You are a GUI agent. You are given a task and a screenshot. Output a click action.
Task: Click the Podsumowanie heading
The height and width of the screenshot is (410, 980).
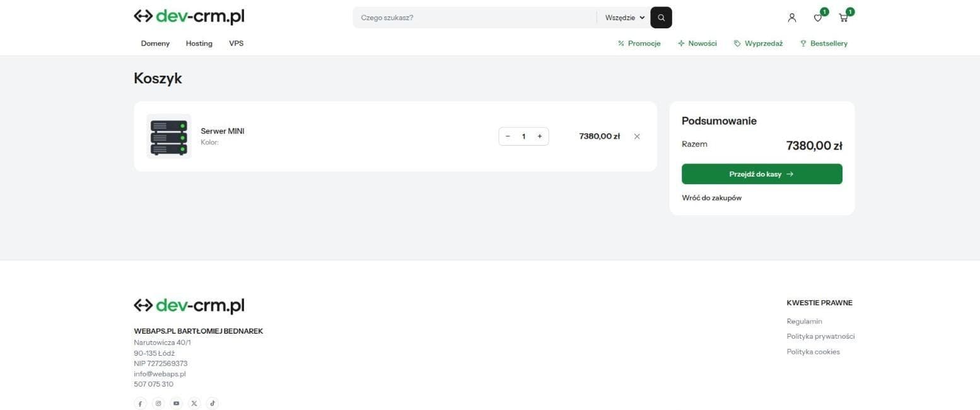[719, 121]
